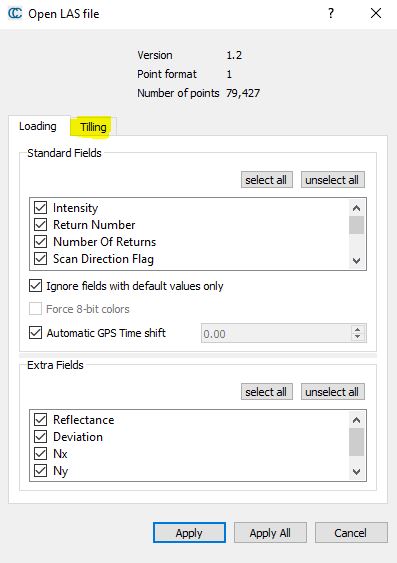The width and height of the screenshot is (397, 563).
Task: Disable the Scan Direction Flag field
Action: [41, 259]
